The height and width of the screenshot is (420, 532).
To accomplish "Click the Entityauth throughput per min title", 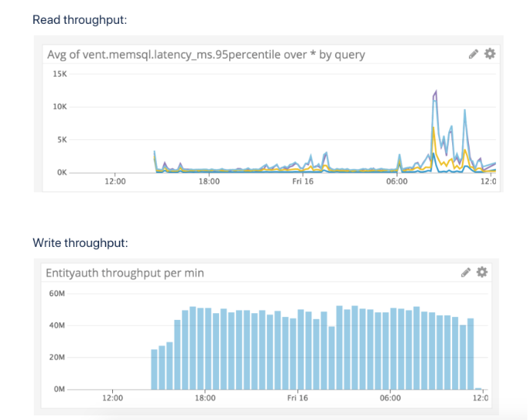I will click(x=125, y=273).
